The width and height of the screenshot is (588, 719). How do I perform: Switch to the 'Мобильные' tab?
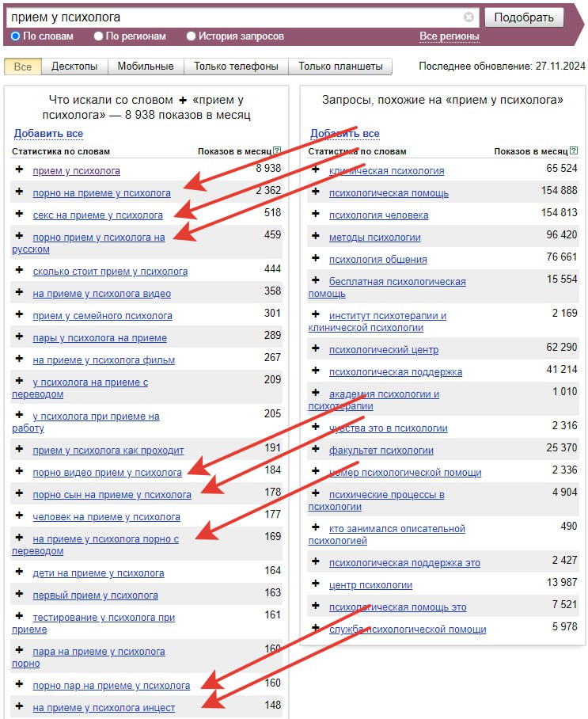(146, 67)
